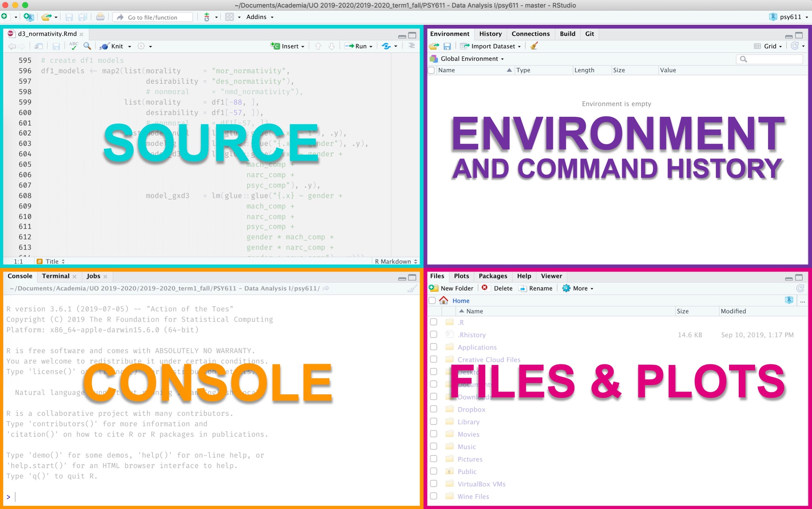Click the go to next chunk arrow
The image size is (812, 509).
pos(332,47)
